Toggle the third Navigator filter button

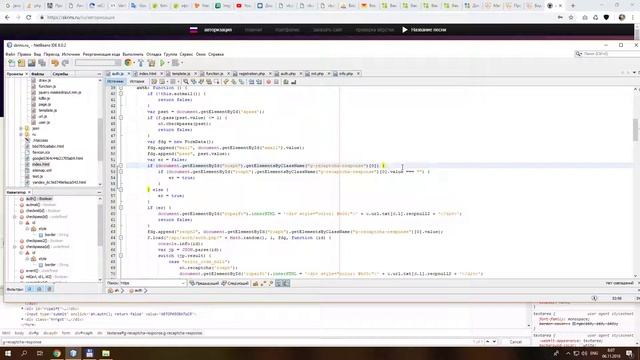[x=49, y=289]
